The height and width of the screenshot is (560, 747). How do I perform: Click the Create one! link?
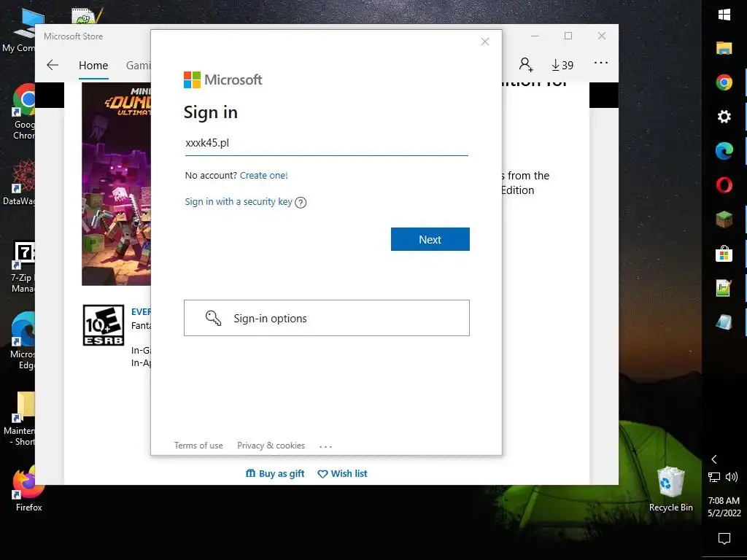[x=264, y=175]
